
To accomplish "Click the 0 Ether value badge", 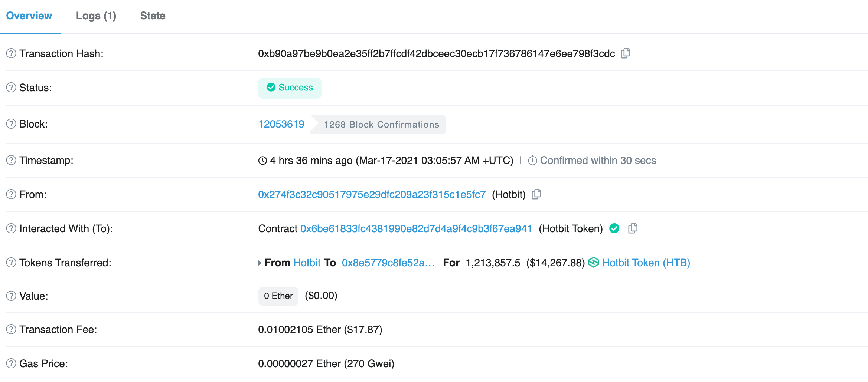I will pos(278,296).
